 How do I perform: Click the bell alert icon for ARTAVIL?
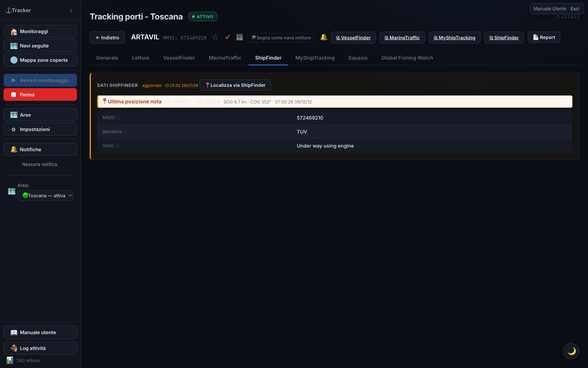(x=324, y=37)
